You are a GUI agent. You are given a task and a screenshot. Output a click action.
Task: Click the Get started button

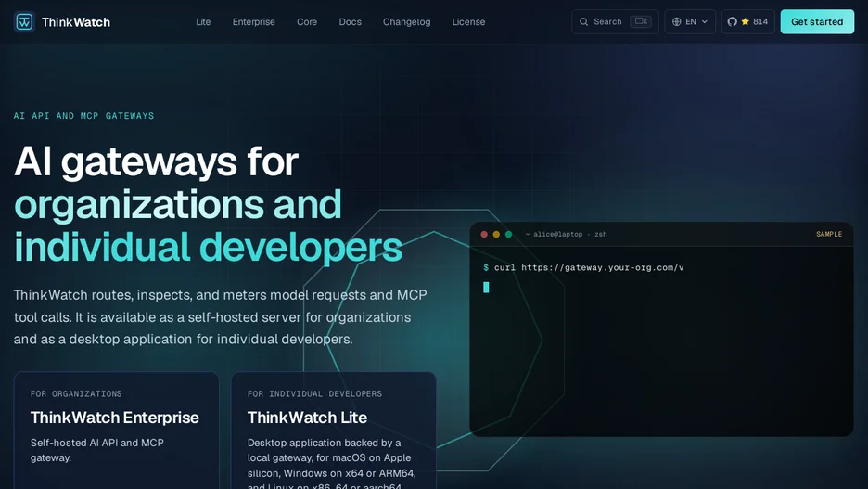(x=817, y=21)
